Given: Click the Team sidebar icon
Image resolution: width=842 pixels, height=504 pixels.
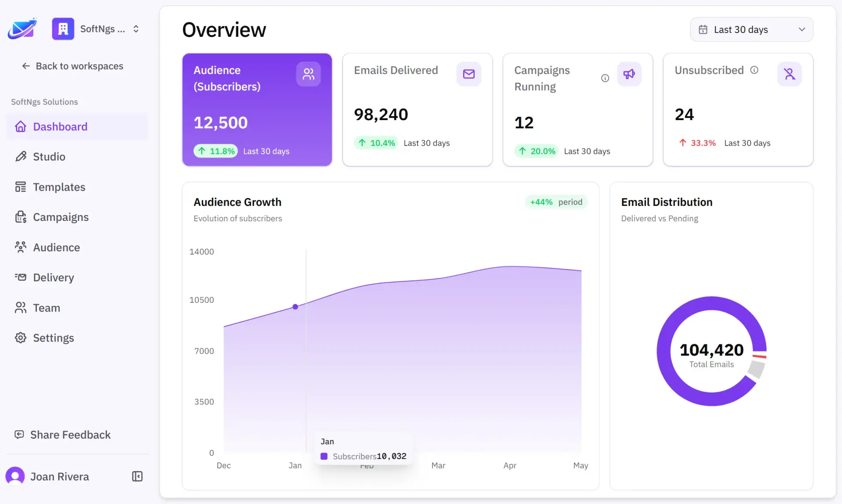Looking at the screenshot, I should (21, 308).
